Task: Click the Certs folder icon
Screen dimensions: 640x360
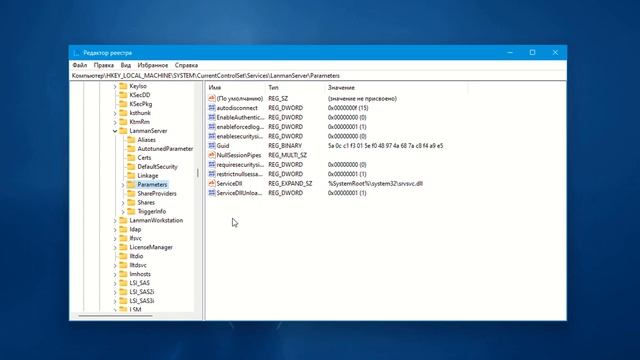Action: tap(131, 158)
